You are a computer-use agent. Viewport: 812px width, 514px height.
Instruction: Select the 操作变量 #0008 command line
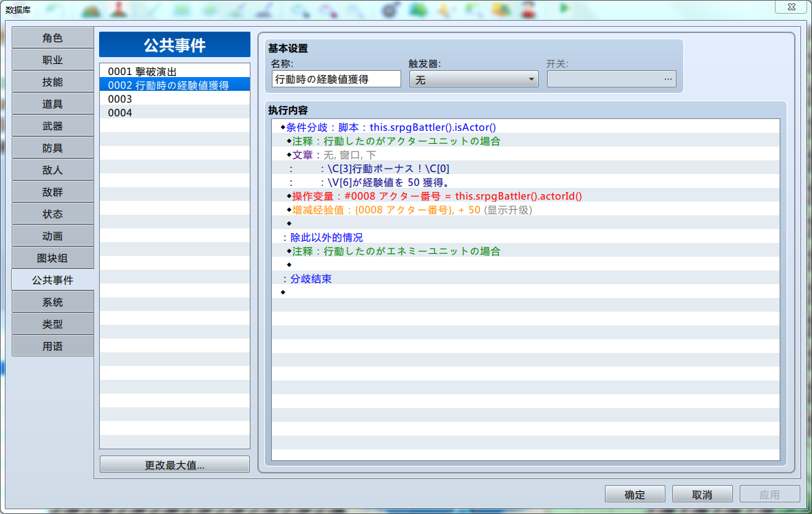[526, 195]
